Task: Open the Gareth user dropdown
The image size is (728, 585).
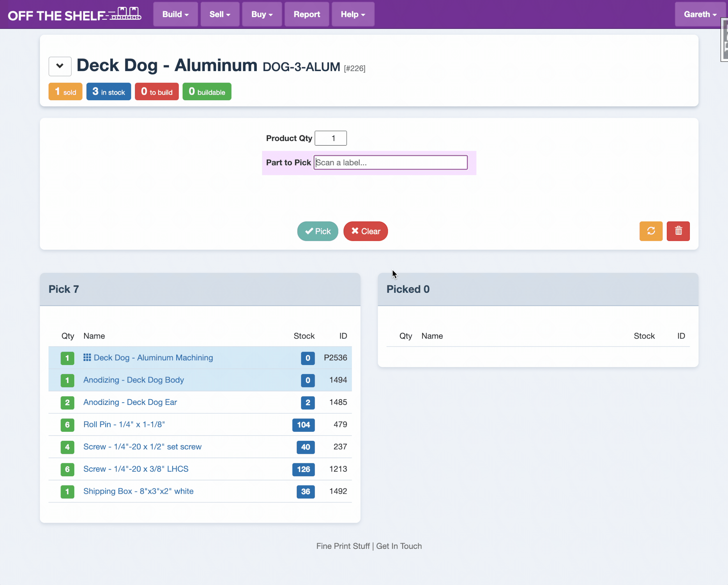Action: pyautogui.click(x=700, y=15)
